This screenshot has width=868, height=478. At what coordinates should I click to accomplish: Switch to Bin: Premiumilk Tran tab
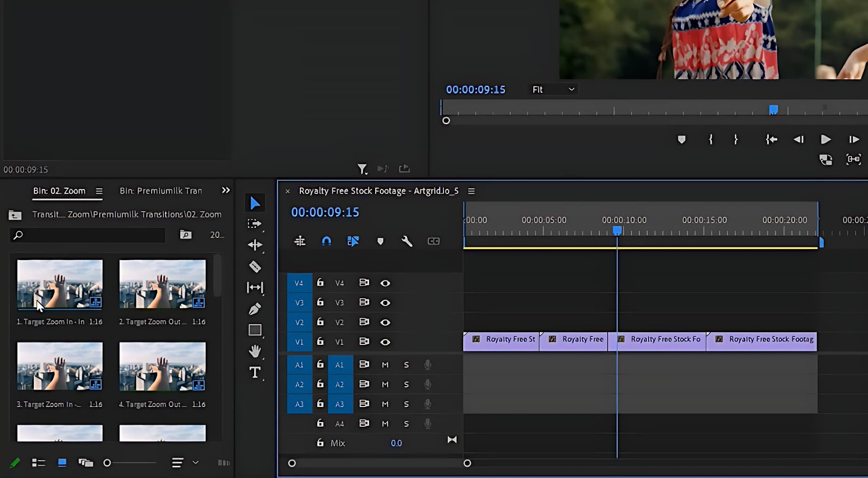[x=161, y=191]
